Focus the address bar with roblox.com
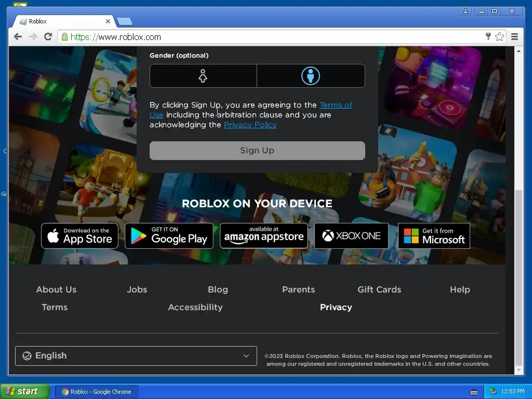 pos(271,37)
